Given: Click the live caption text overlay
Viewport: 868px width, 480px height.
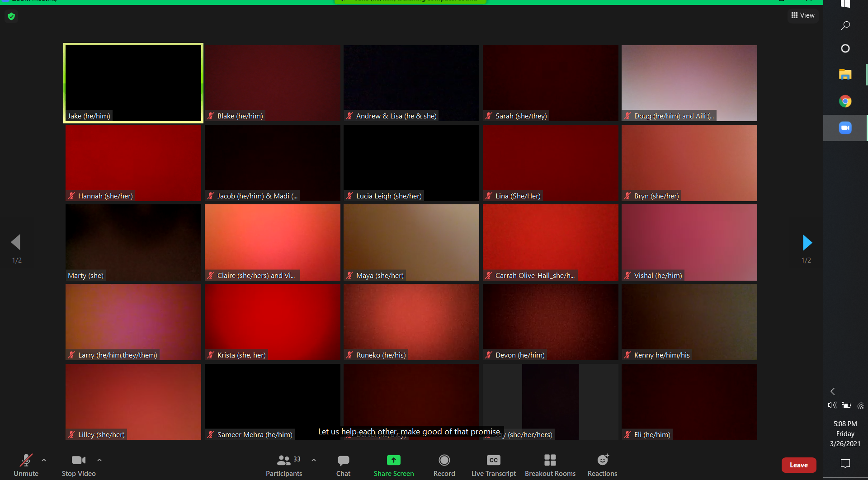Looking at the screenshot, I should point(410,432).
